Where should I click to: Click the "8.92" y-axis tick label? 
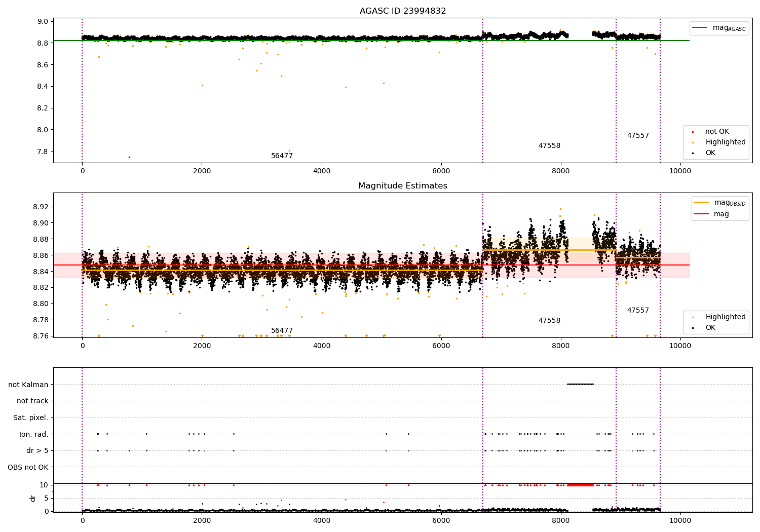click(41, 207)
